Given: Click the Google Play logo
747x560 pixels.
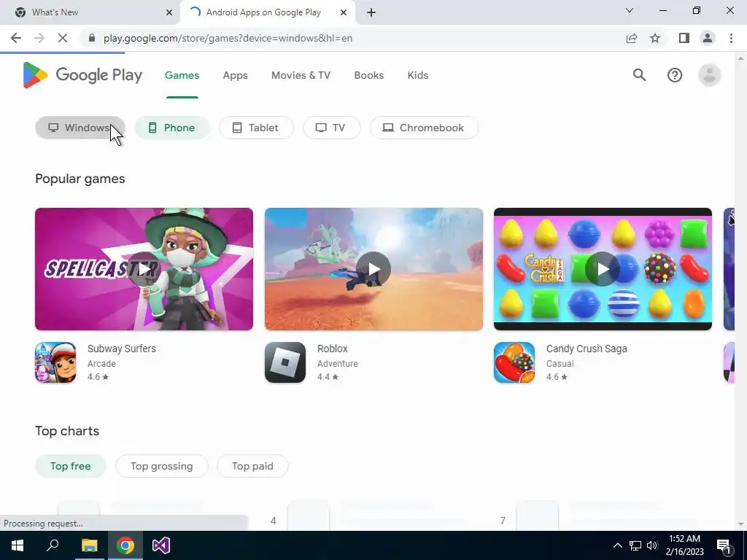Looking at the screenshot, I should [82, 75].
